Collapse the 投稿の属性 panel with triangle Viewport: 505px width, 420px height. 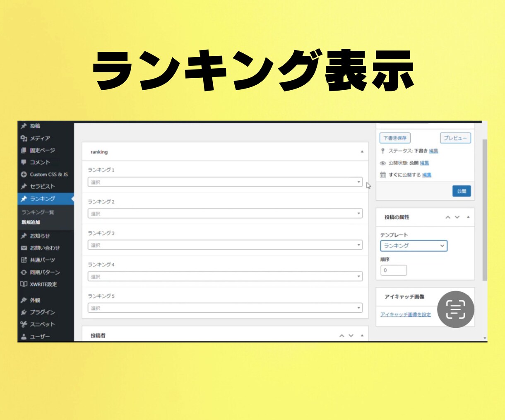pyautogui.click(x=468, y=217)
